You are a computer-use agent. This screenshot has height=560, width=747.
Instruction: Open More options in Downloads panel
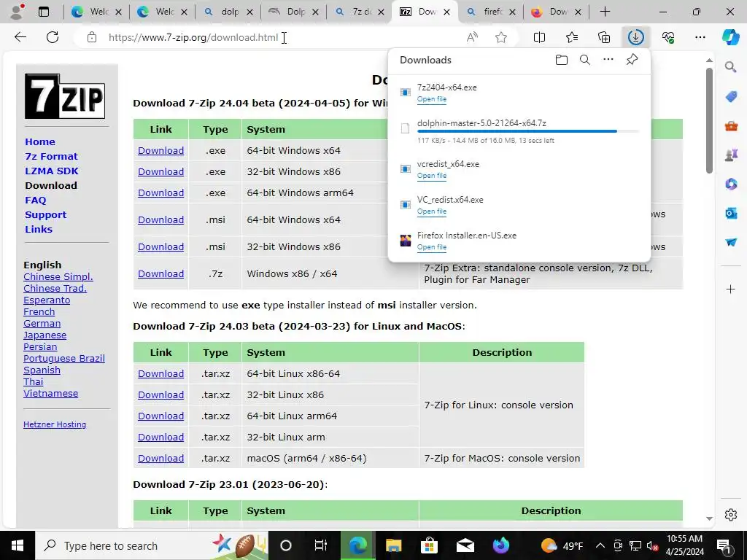[x=608, y=60]
